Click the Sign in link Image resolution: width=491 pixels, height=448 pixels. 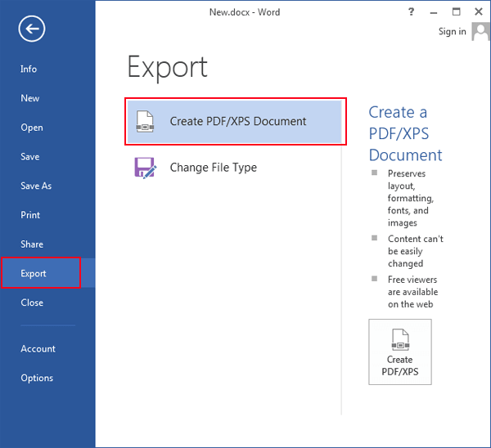pos(453,31)
